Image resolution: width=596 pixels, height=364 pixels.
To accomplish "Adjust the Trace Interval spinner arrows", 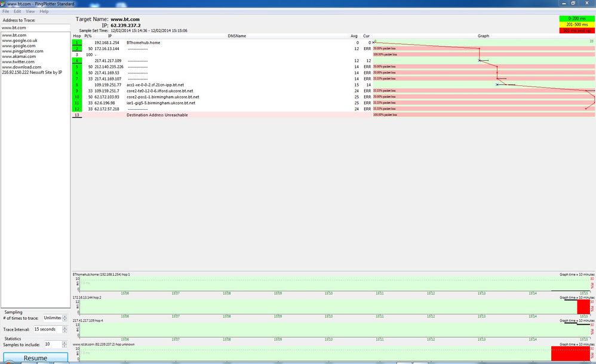I will pos(64,329).
